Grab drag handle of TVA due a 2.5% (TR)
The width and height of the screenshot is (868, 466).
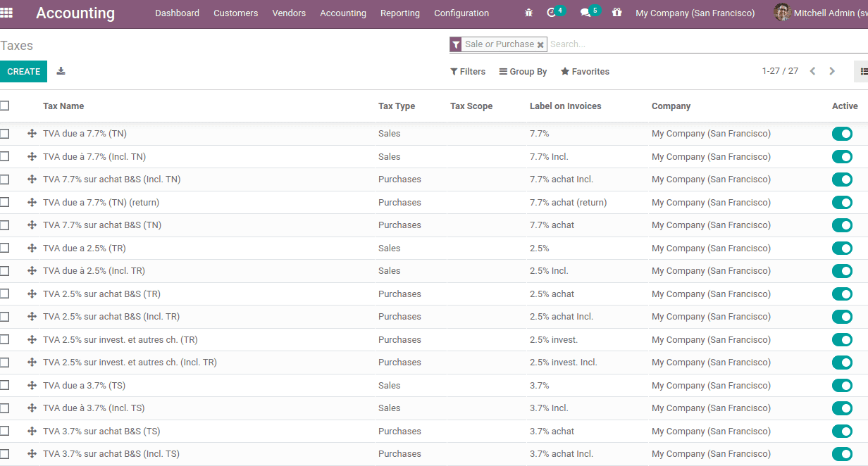click(32, 248)
